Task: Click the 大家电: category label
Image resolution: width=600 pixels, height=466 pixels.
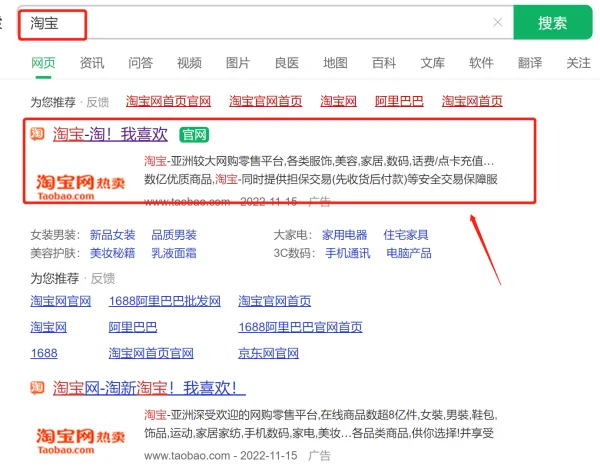Action: 293,235
